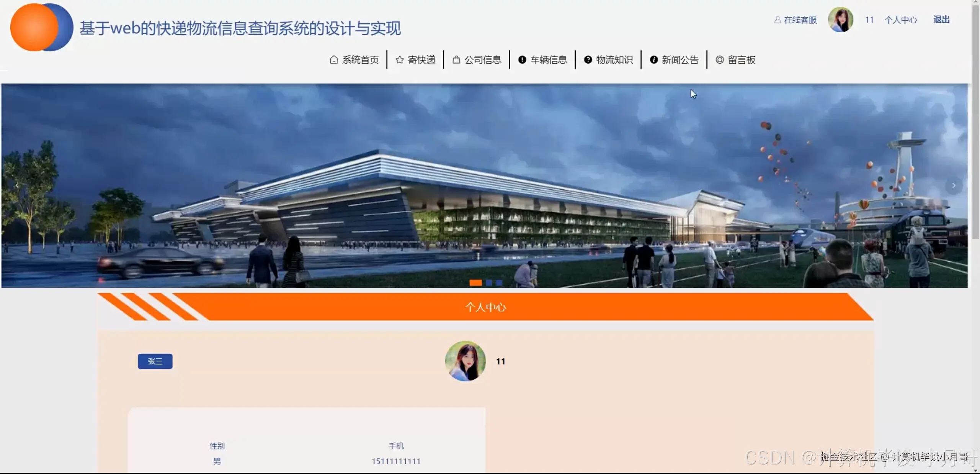
Task: Select the second carousel indicator dot
Action: (x=489, y=283)
